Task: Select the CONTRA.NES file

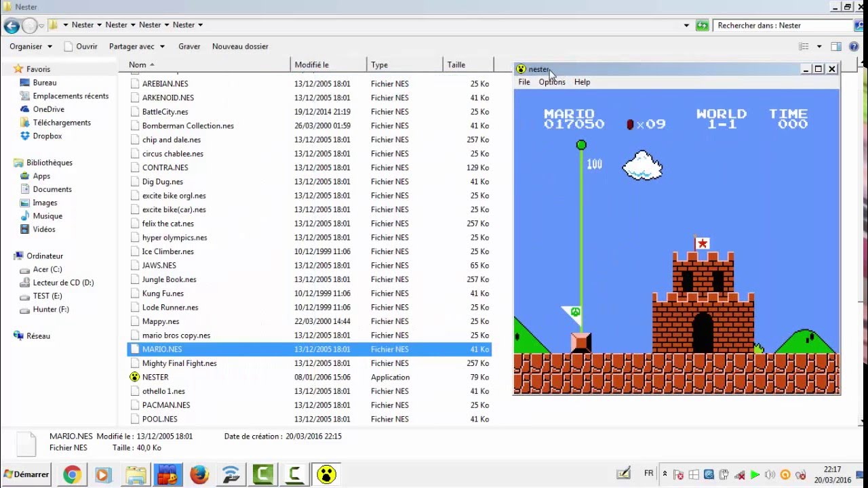Action: pyautogui.click(x=310, y=167)
